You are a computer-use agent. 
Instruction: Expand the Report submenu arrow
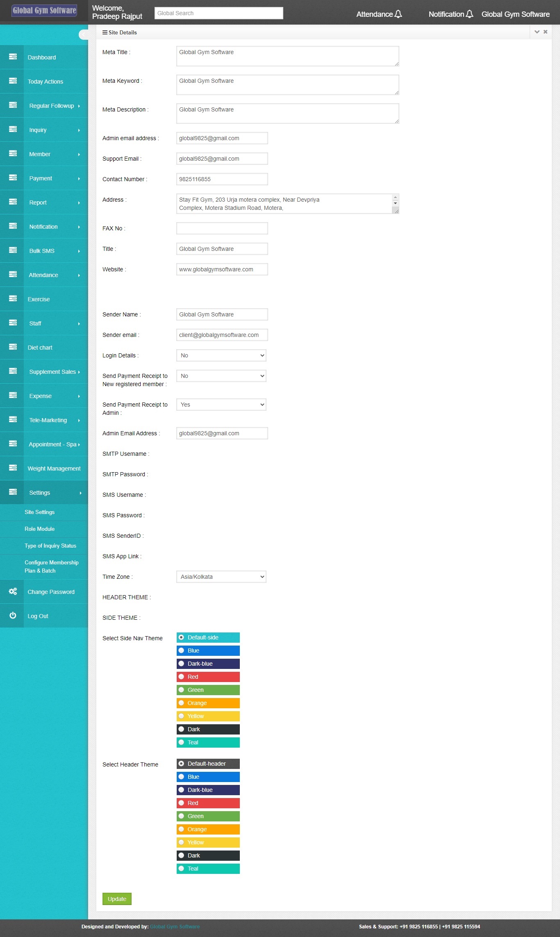click(x=79, y=203)
